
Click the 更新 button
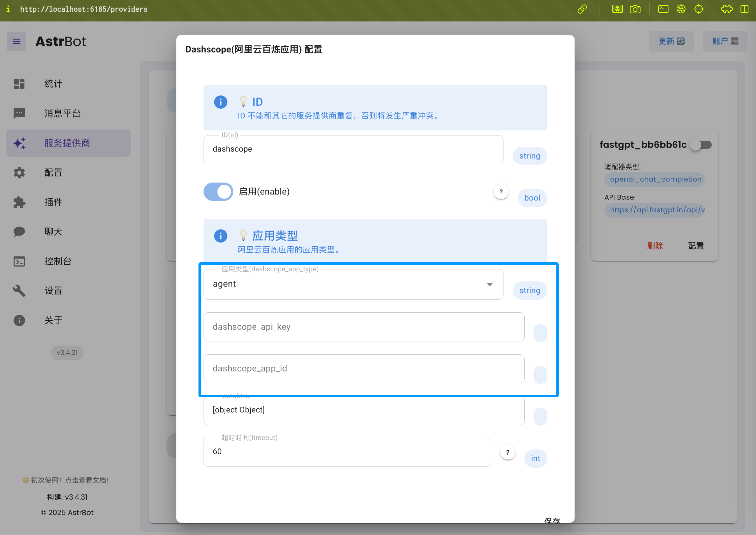pyautogui.click(x=671, y=41)
